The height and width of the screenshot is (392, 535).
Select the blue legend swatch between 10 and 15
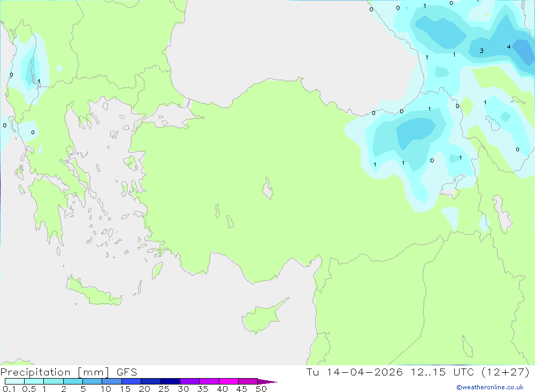(112, 381)
